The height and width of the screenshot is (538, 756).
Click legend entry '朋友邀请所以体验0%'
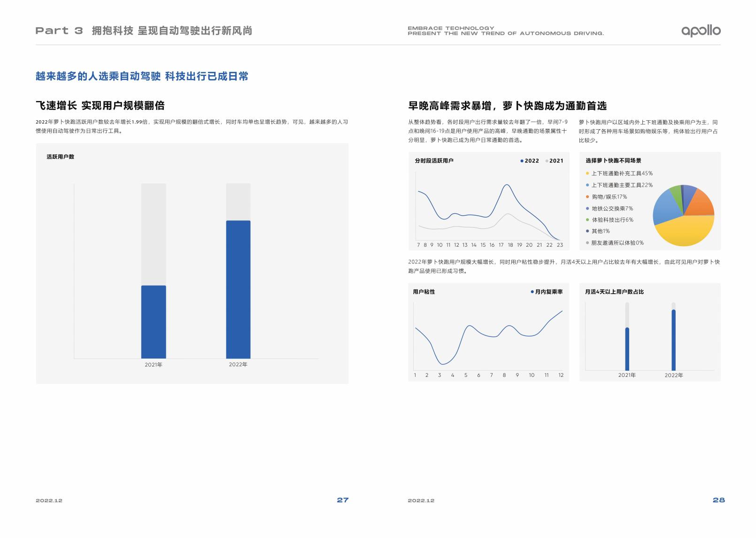[615, 243]
